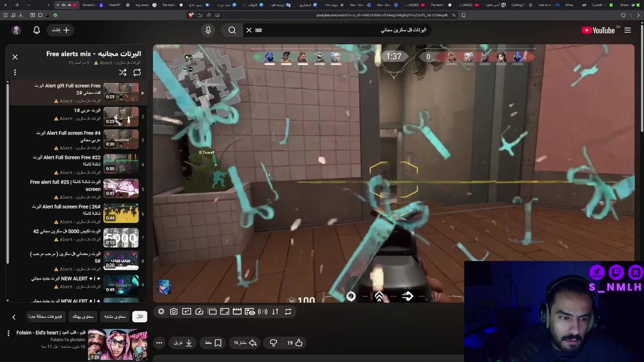
Task: Click the browser address bar URL
Action: point(382,15)
